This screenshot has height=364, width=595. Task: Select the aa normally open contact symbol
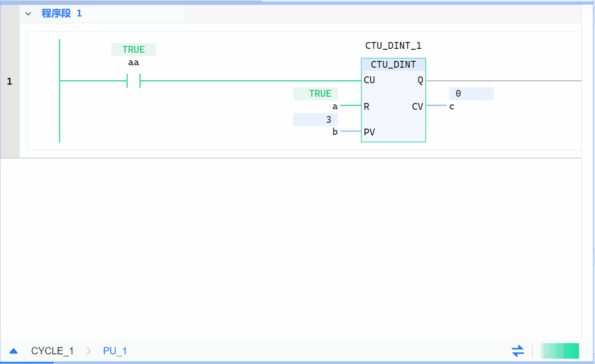click(x=133, y=81)
